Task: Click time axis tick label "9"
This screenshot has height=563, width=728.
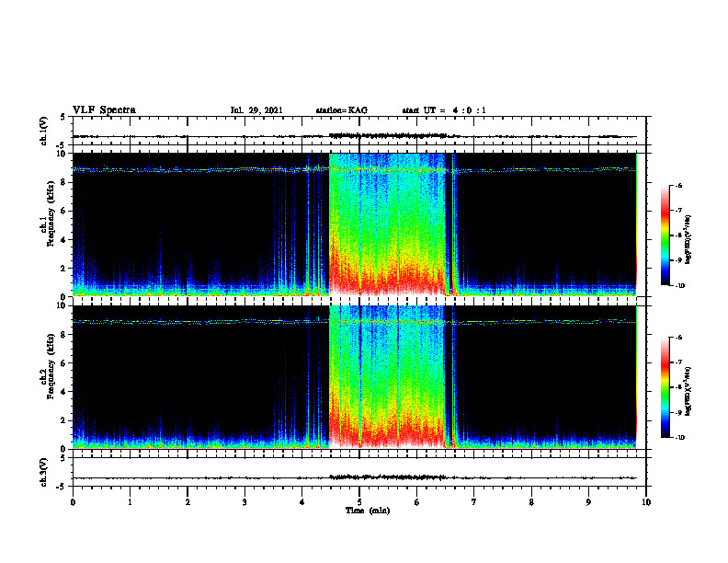Action: (588, 502)
